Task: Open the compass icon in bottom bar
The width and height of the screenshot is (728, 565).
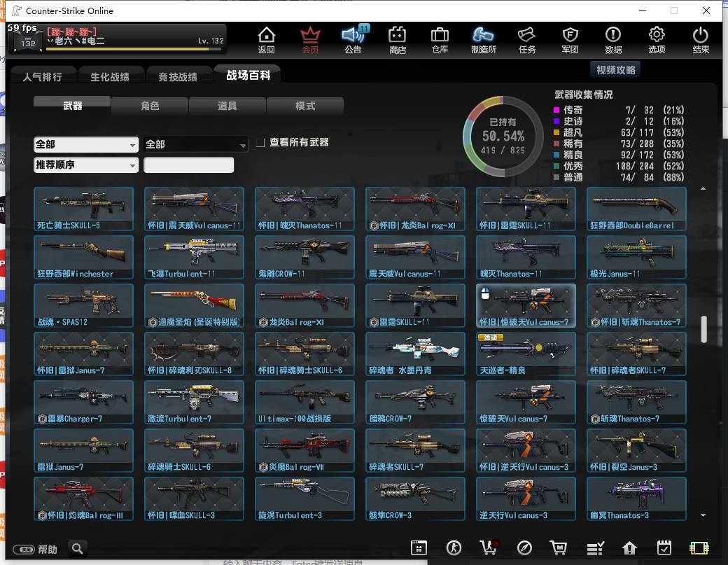Action: 524,548
